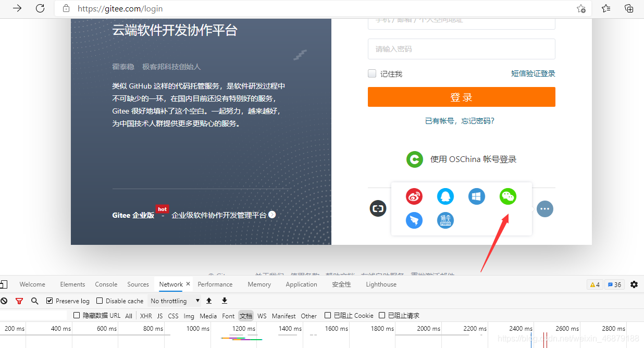Switch to Sources tab
The image size is (644, 348).
click(138, 284)
